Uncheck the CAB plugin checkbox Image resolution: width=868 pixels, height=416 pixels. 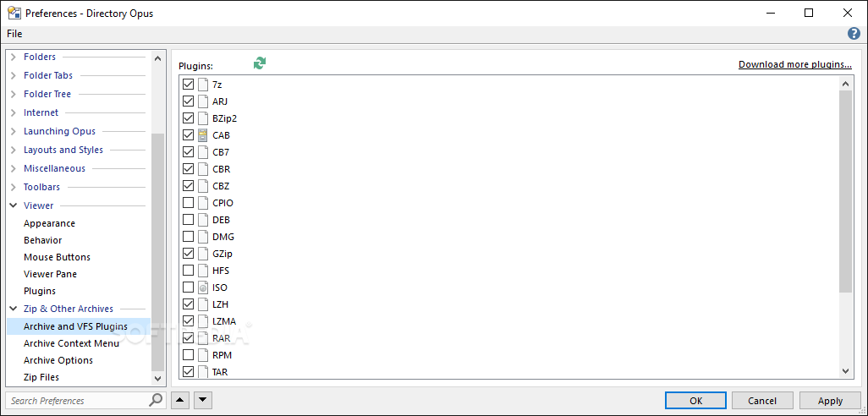(x=188, y=135)
